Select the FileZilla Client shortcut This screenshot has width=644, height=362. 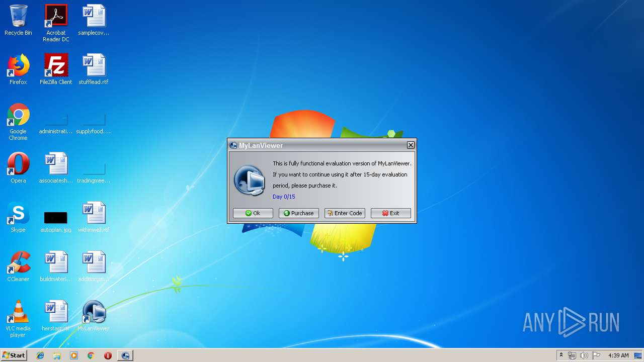pos(56,69)
